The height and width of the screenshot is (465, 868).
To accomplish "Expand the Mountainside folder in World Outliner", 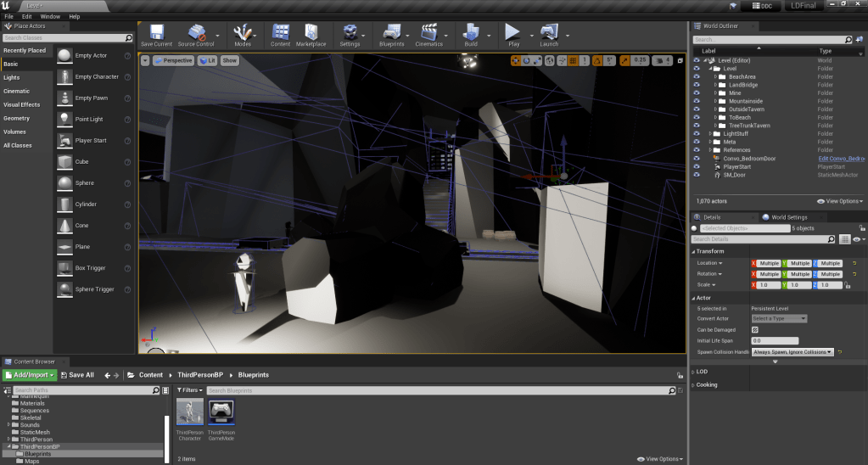I will tap(715, 101).
